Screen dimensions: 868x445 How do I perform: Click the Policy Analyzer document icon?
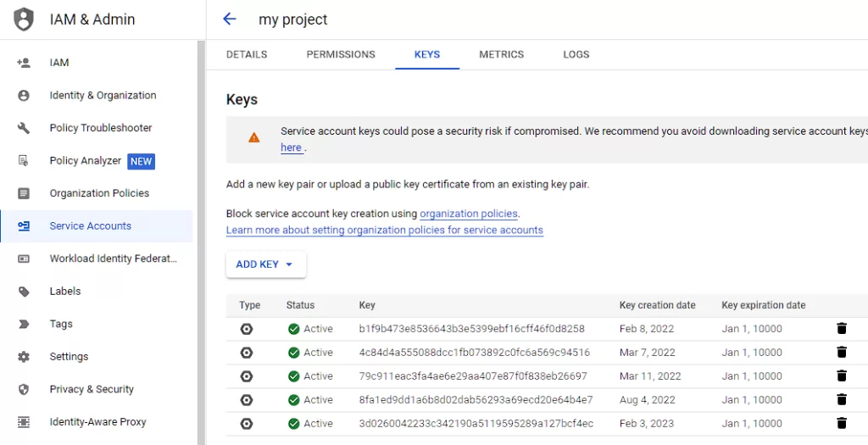[23, 160]
